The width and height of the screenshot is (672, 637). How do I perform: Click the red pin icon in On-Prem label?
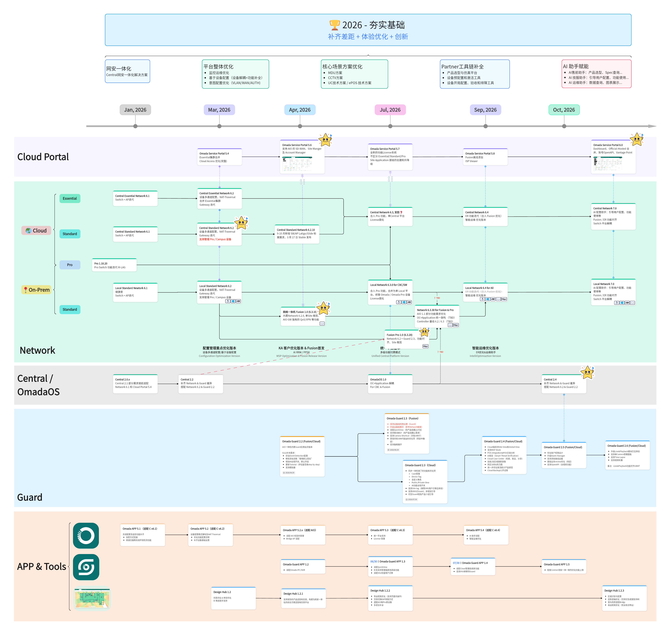click(x=25, y=290)
